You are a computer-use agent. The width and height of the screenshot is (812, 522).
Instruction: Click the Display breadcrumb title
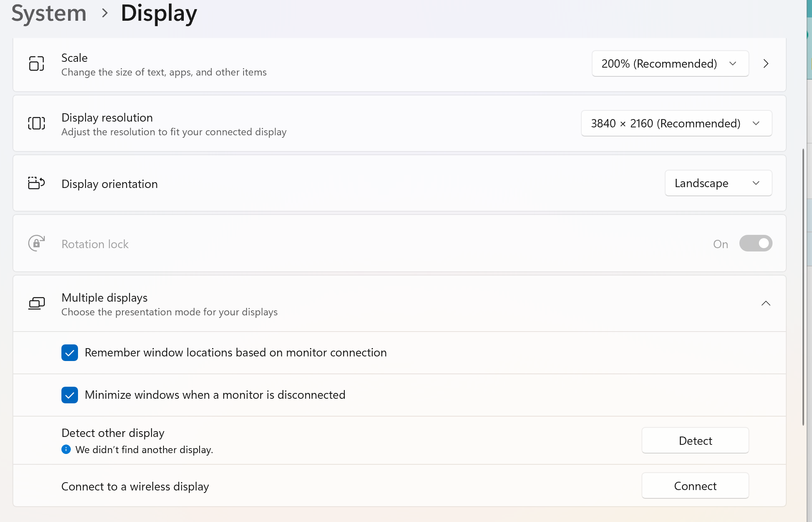tap(159, 13)
